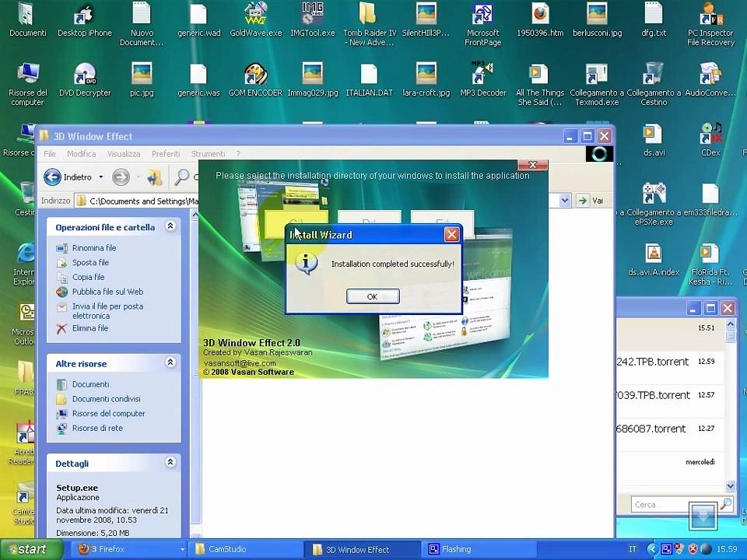This screenshot has height=560, width=747.
Task: Select the pic.jpg desktop icon
Action: (142, 80)
